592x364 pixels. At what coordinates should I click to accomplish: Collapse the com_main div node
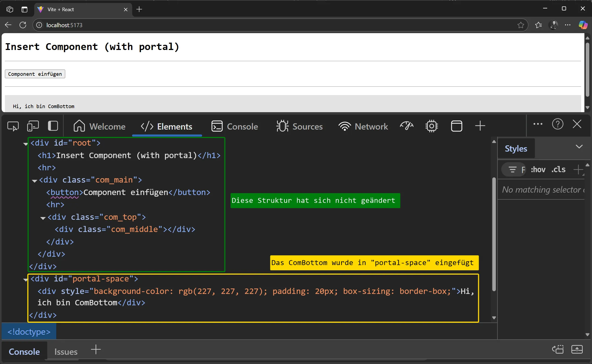[34, 181]
